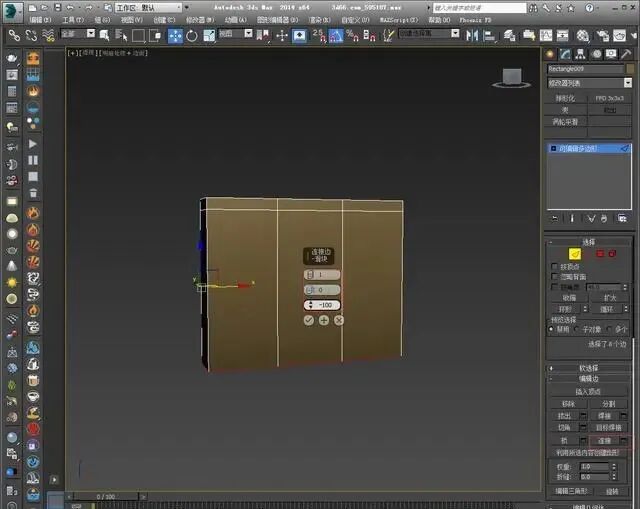Open the named selection sets dropdown

coord(429,33)
